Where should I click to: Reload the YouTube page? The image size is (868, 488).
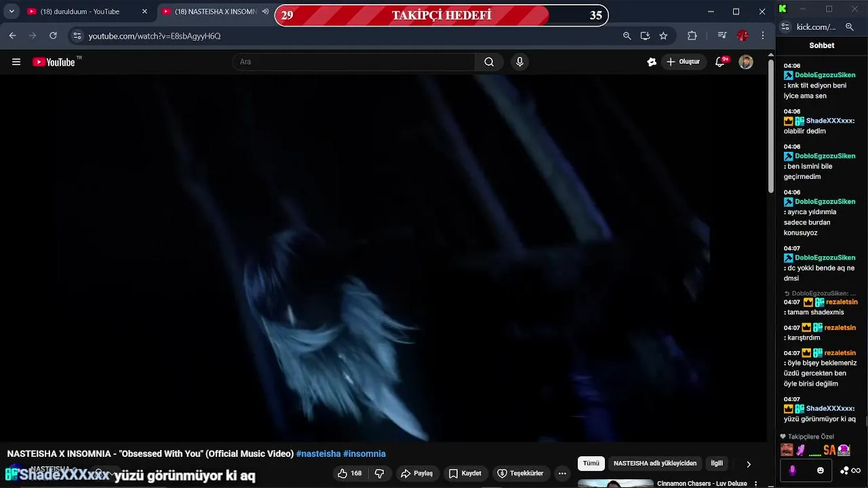[53, 35]
